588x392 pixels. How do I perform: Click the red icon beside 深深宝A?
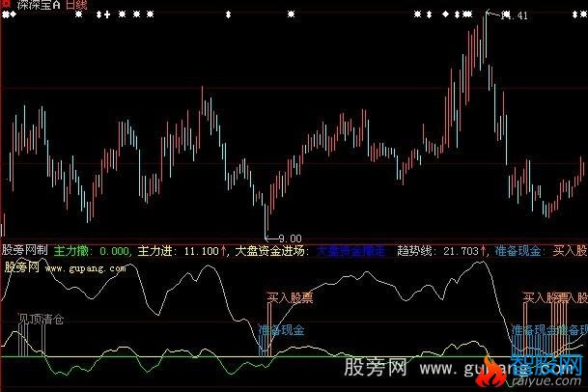coord(7,3)
